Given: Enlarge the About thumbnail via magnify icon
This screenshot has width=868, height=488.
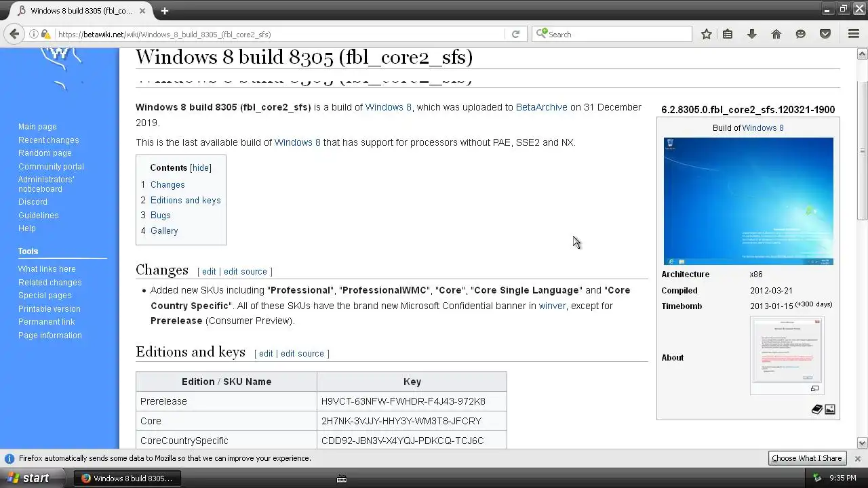Looking at the screenshot, I should [814, 388].
